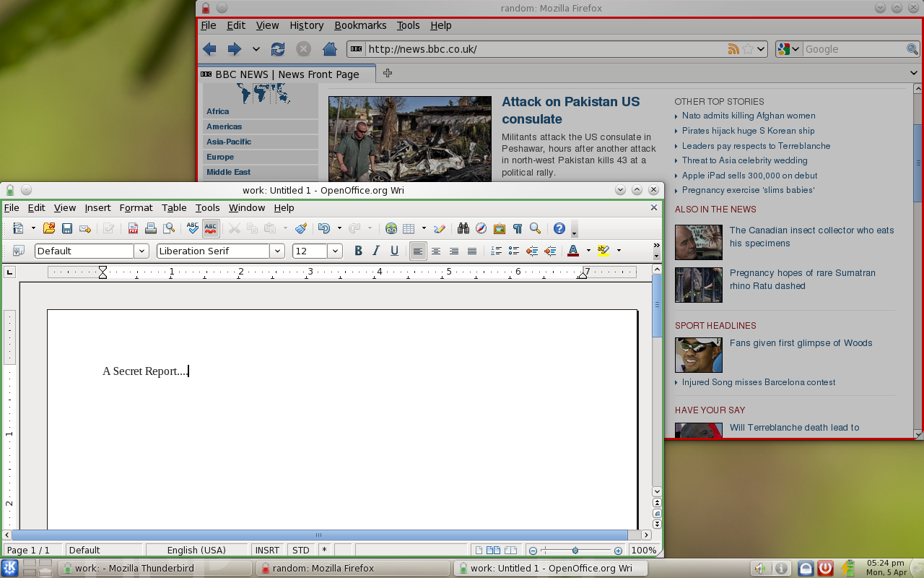Reload the BBC page in Firefox
Viewport: 924px width, 578px height.
(278, 49)
